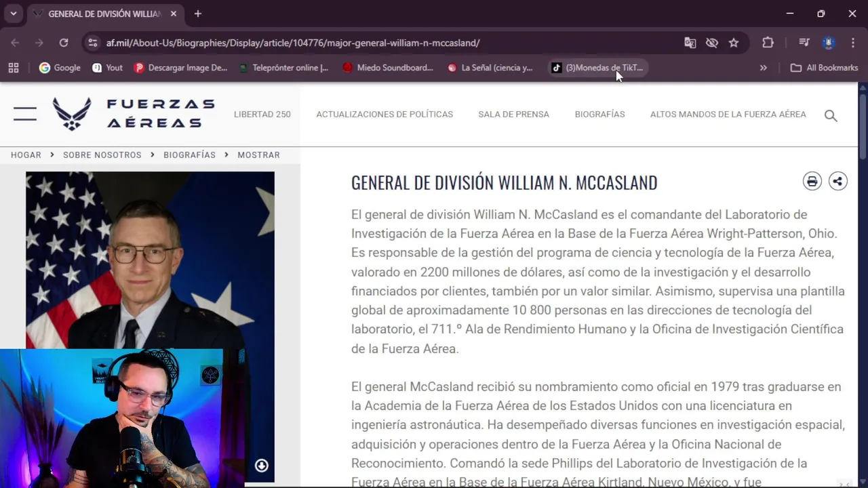Bookmark this page with the star
Image resolution: width=868 pixels, height=488 pixels.
click(x=734, y=43)
